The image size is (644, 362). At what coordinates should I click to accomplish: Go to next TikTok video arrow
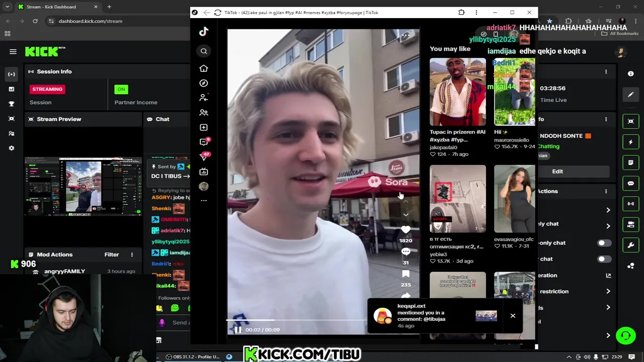coord(406,215)
